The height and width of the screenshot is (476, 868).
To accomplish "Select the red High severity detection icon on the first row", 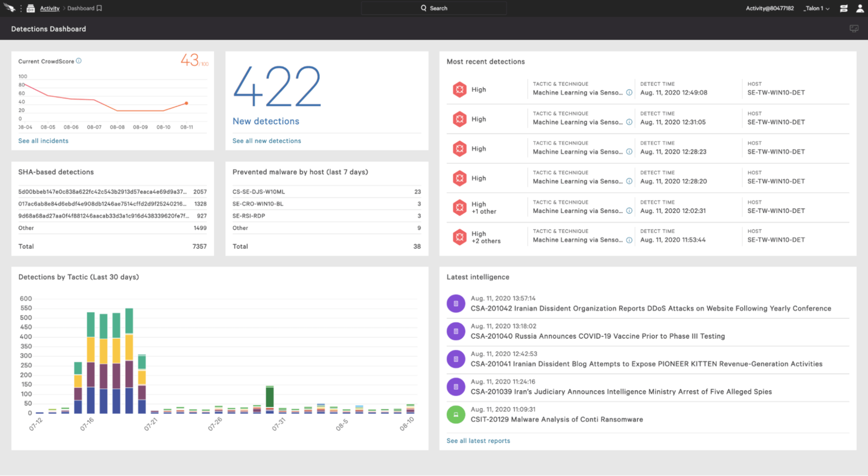I will pyautogui.click(x=459, y=89).
